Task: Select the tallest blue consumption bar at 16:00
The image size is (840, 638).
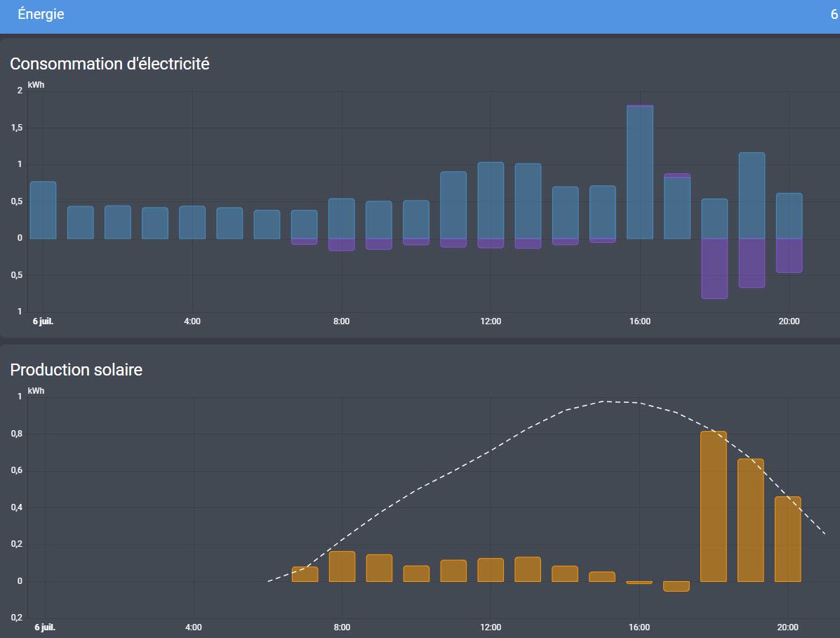Action: [x=639, y=173]
